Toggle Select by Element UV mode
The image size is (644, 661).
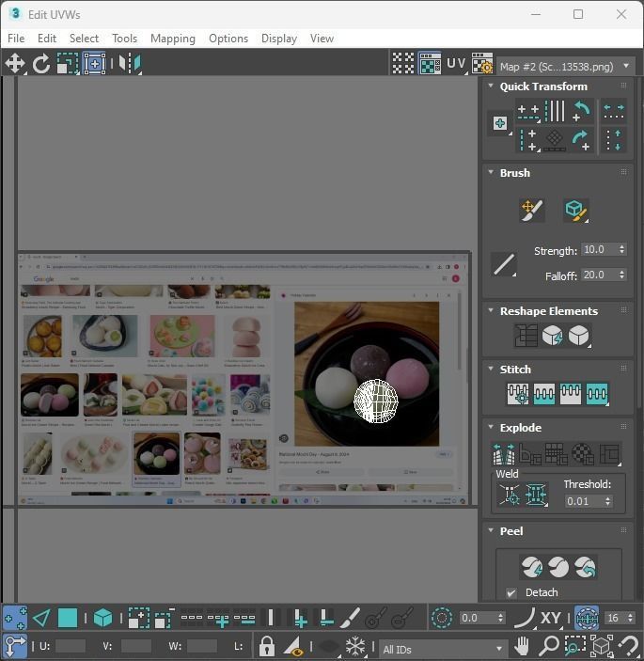point(102,619)
